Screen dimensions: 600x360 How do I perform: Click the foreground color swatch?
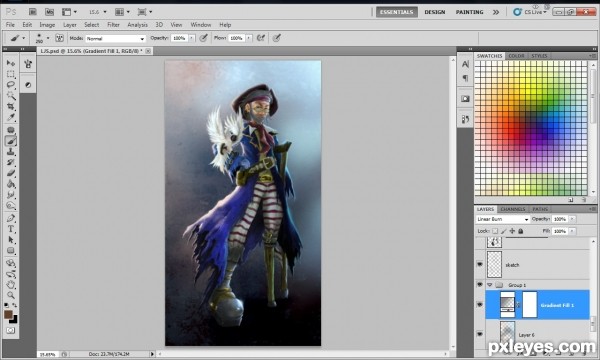(x=8, y=314)
